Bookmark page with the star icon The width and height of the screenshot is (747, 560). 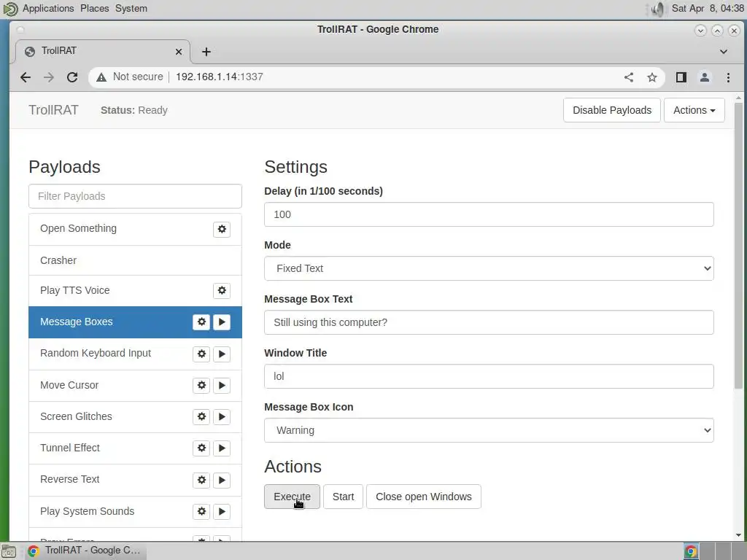click(x=652, y=77)
